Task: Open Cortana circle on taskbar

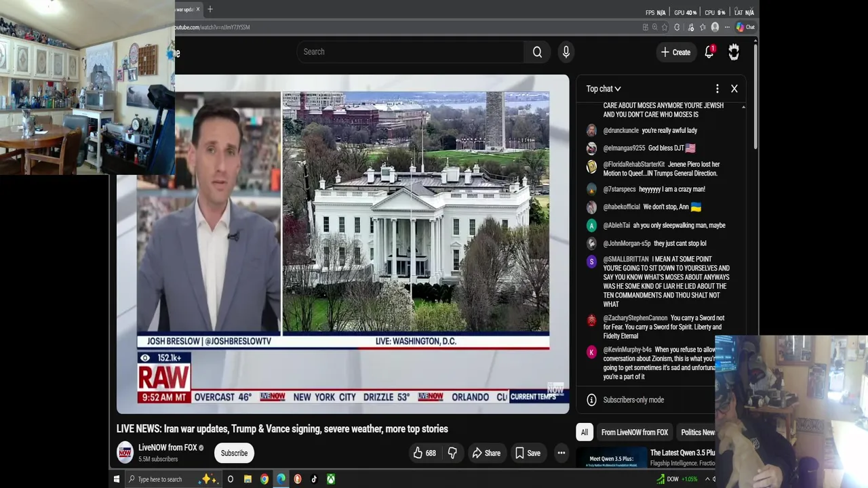Action: point(231,479)
